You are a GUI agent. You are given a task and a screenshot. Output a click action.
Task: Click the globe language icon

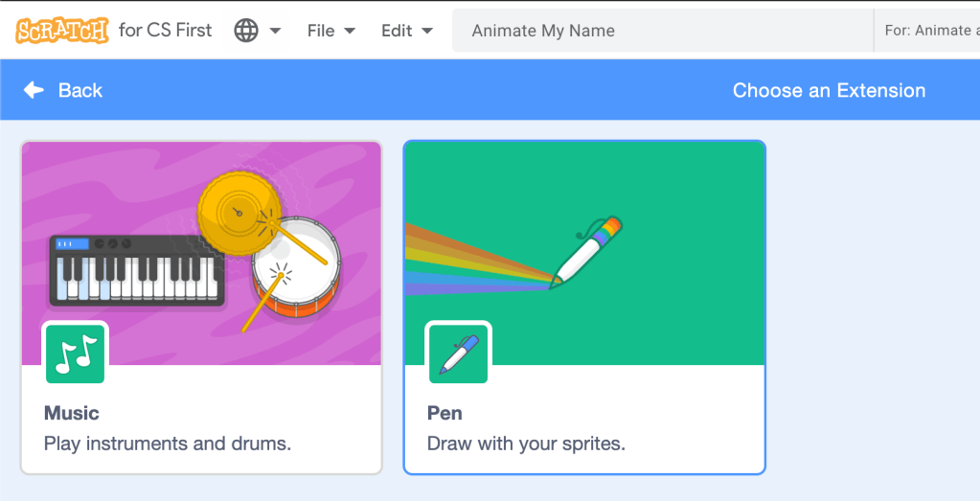click(x=246, y=31)
